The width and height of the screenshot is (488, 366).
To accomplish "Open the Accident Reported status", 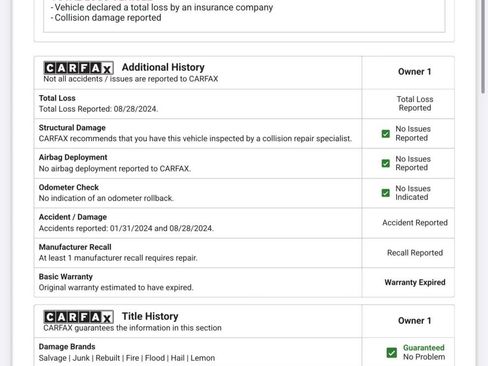I will [x=415, y=223].
